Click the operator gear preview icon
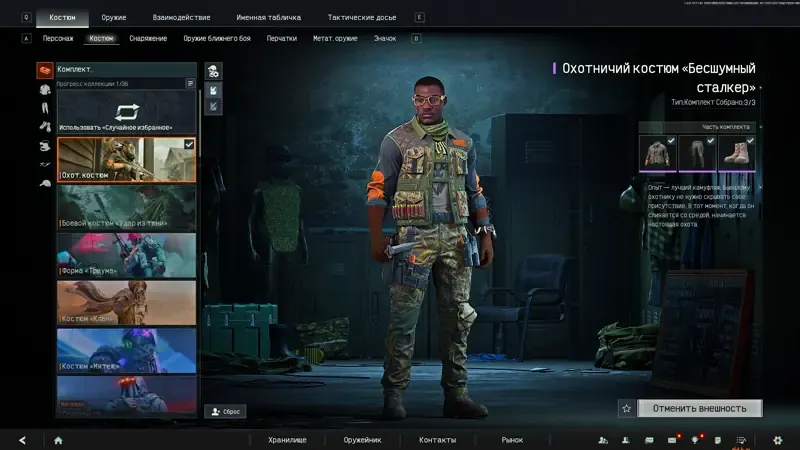The height and width of the screenshot is (450, 800). pos(213,71)
